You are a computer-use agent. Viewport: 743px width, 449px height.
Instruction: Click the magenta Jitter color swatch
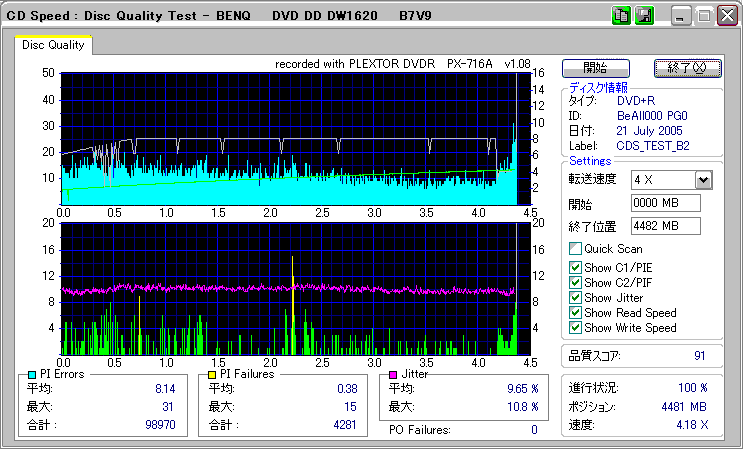tap(393, 374)
